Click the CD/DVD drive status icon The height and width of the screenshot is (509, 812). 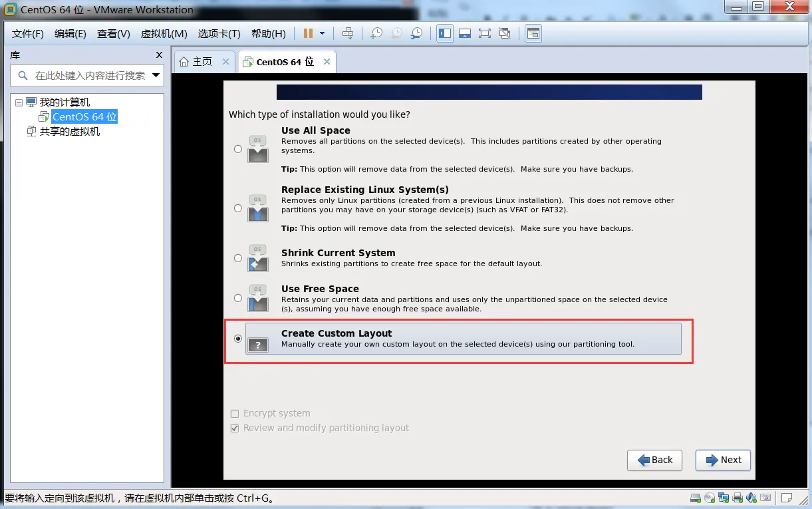pyautogui.click(x=710, y=498)
